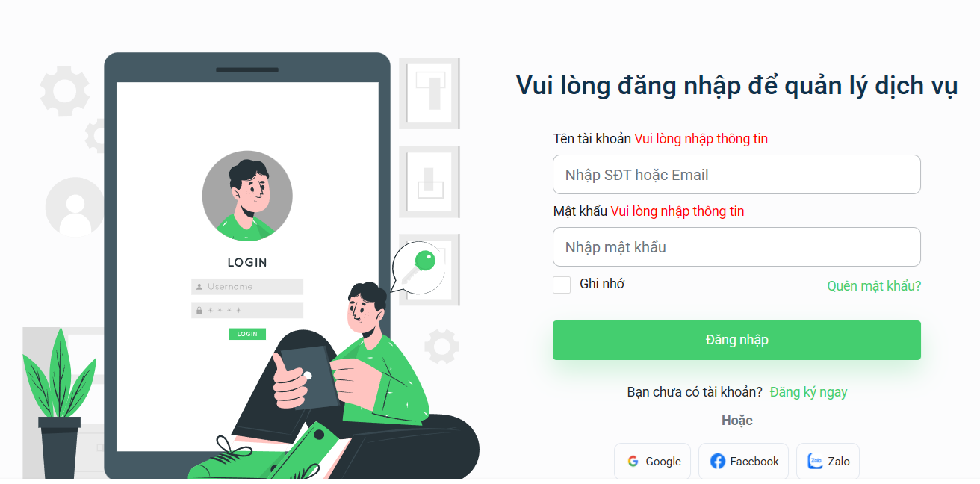Click the gray user silhouette circle
980x484 pixels.
75,207
